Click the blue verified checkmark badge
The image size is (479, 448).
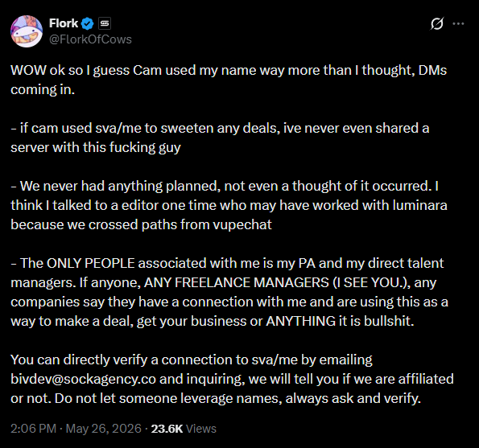coord(88,23)
